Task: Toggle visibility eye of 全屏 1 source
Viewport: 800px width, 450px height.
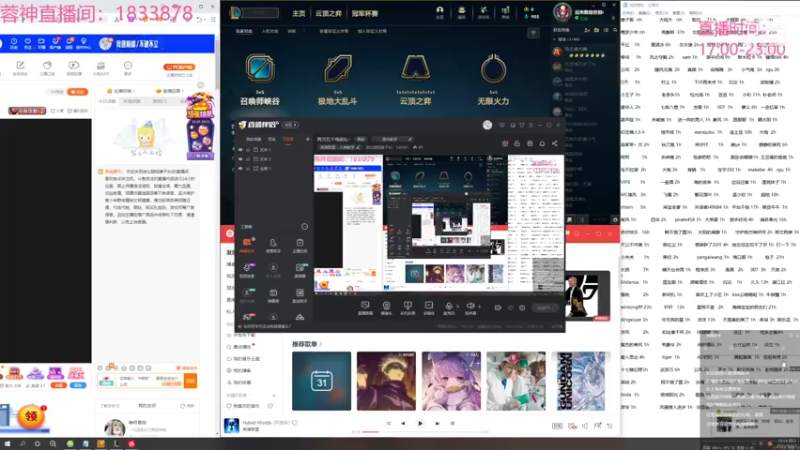Action: click(241, 168)
